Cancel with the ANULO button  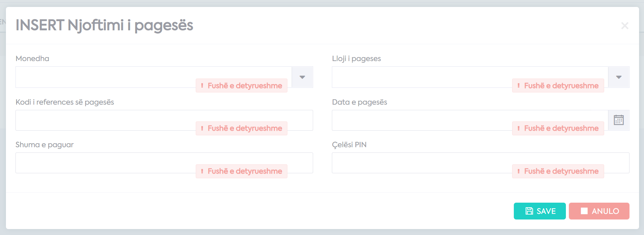[x=599, y=211]
